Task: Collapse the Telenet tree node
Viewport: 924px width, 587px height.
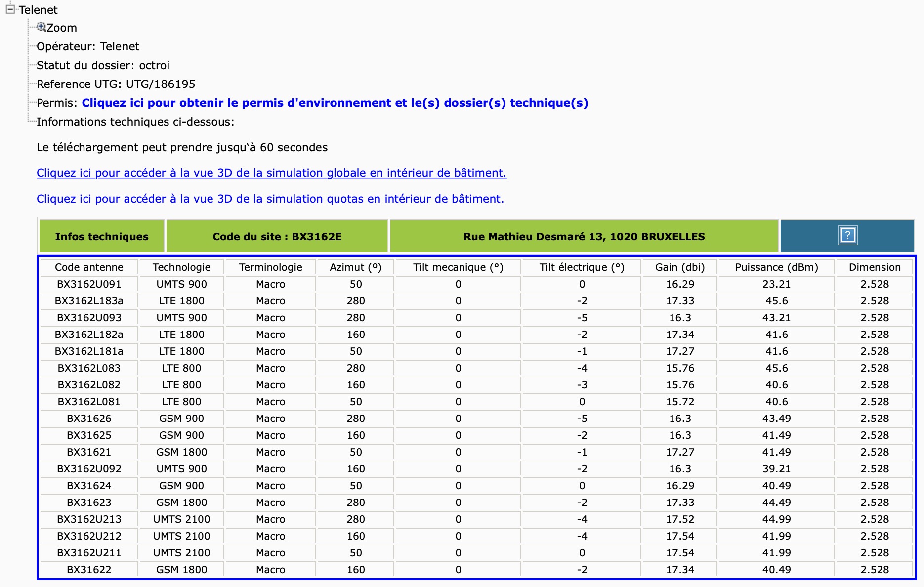Action: pyautogui.click(x=10, y=9)
